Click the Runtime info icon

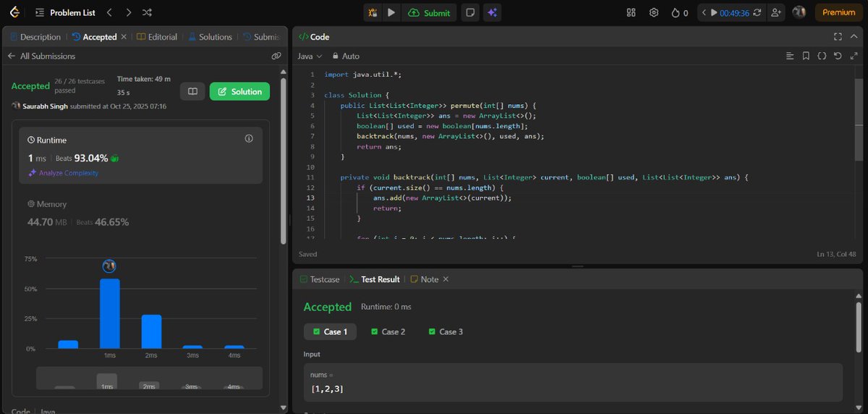(249, 138)
